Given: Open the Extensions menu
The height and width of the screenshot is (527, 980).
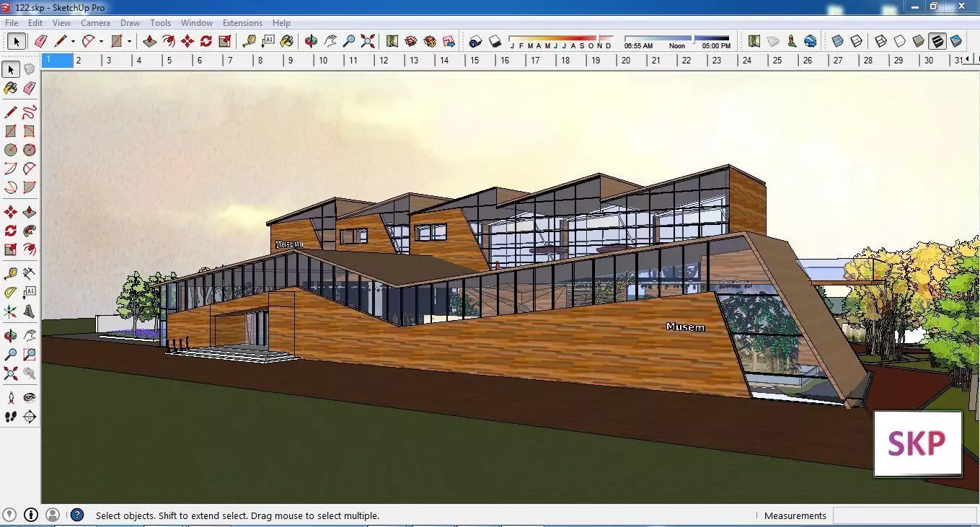Looking at the screenshot, I should coord(242,23).
